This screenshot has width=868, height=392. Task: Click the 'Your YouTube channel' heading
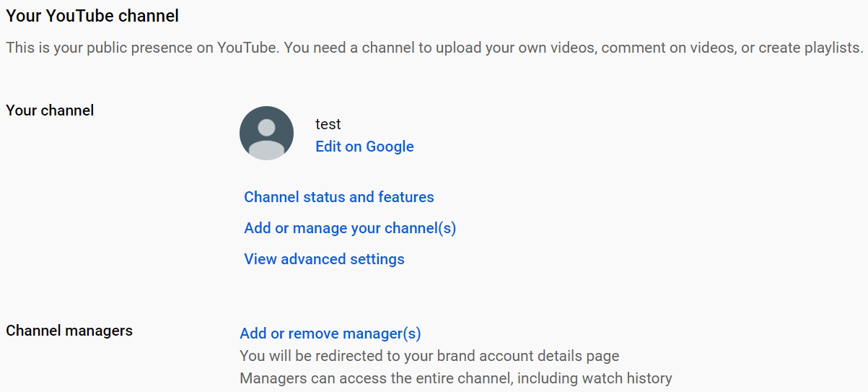pos(92,15)
